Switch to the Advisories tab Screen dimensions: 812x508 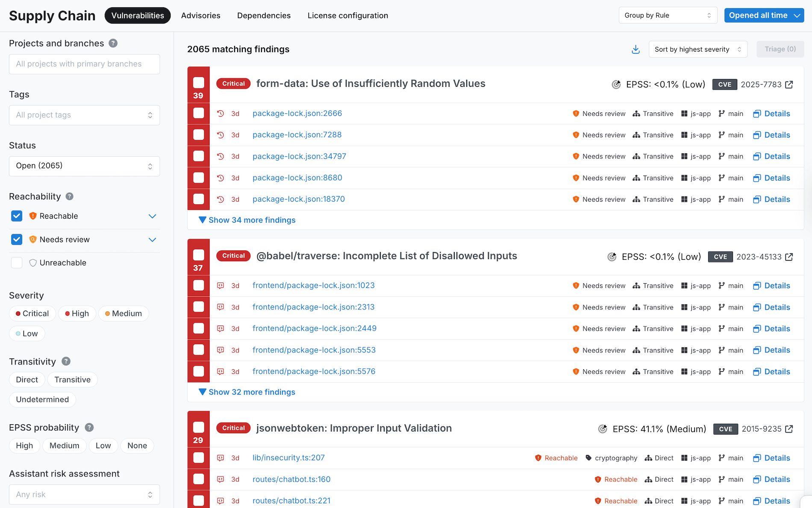pyautogui.click(x=200, y=15)
